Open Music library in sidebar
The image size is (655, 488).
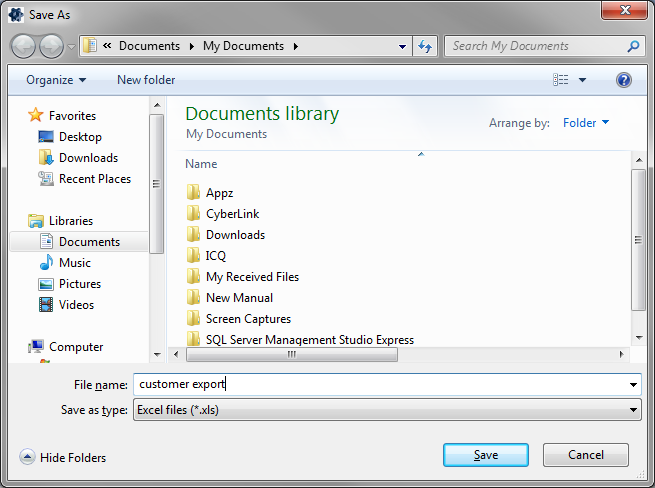pos(74,263)
